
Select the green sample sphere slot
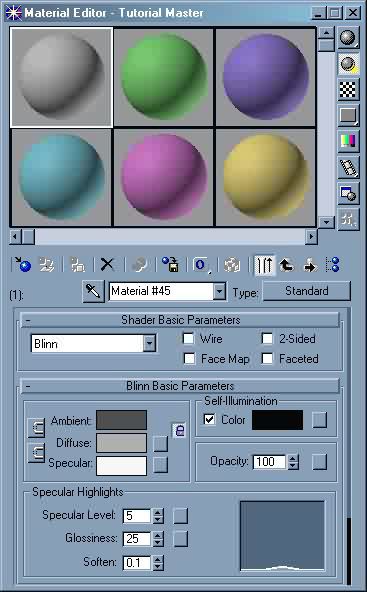coord(163,77)
